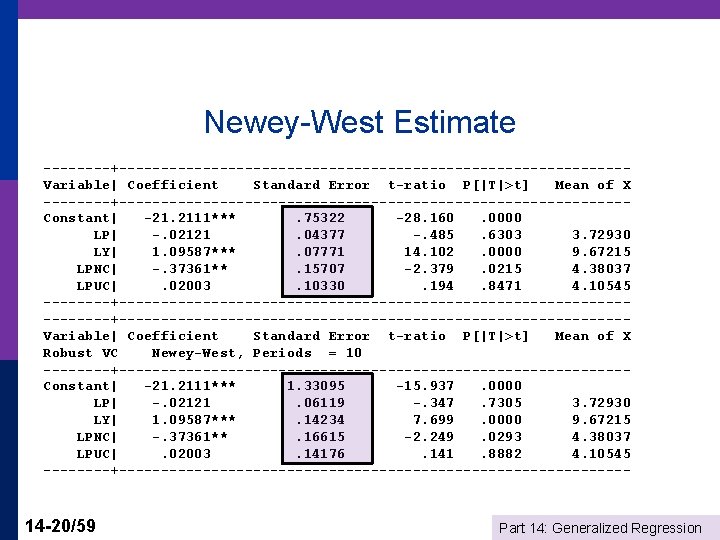Select the Newey-West standard error .14234
Image resolution: width=720 pixels, height=540 pixels.
(320, 420)
